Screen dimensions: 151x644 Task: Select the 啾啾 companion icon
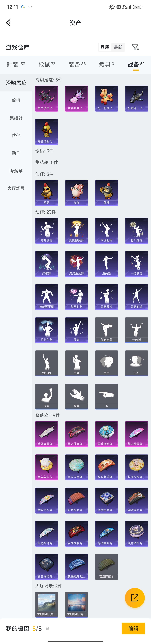(77, 193)
